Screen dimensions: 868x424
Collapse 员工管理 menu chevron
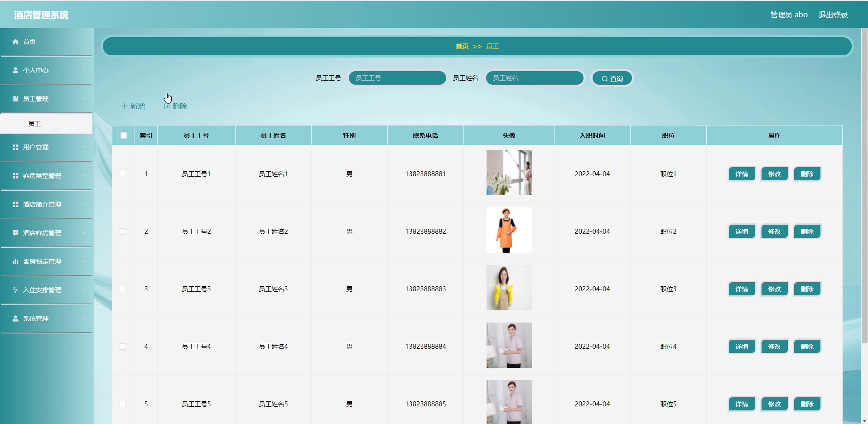point(84,99)
